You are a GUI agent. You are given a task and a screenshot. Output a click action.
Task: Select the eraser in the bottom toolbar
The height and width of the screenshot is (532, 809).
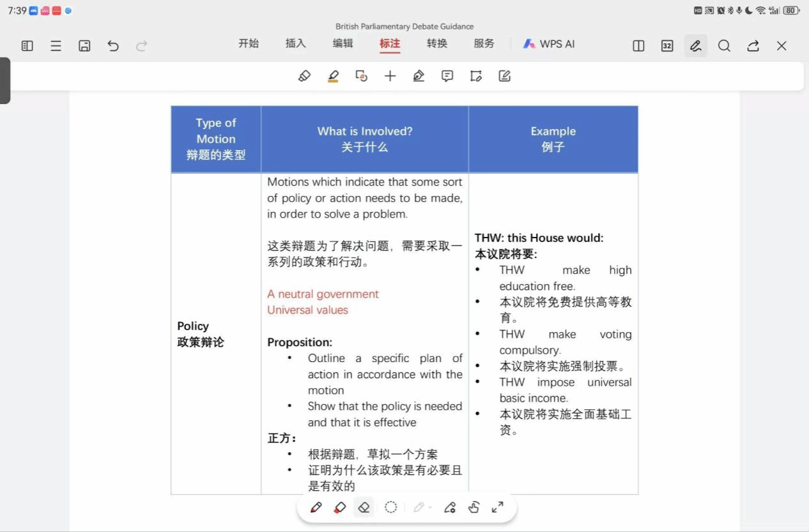364,508
